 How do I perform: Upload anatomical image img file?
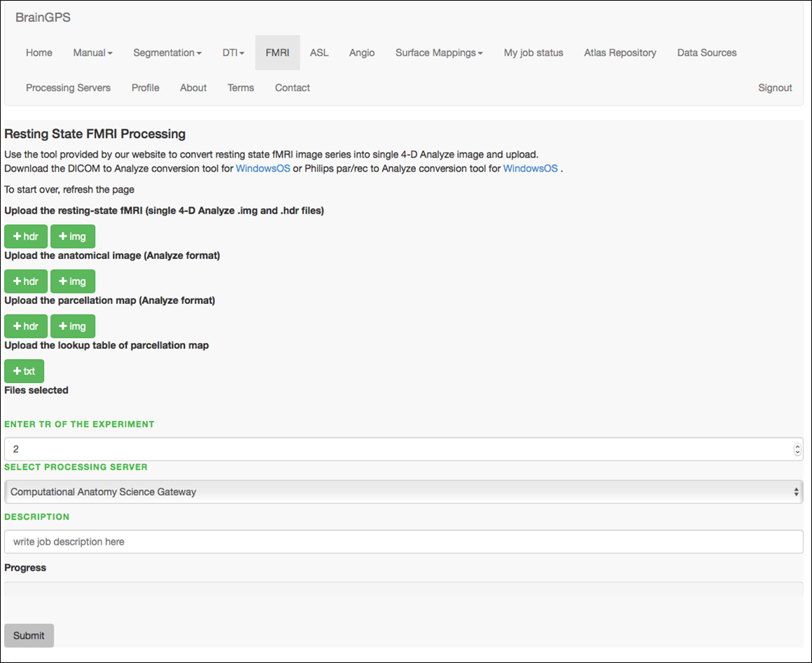tap(73, 281)
